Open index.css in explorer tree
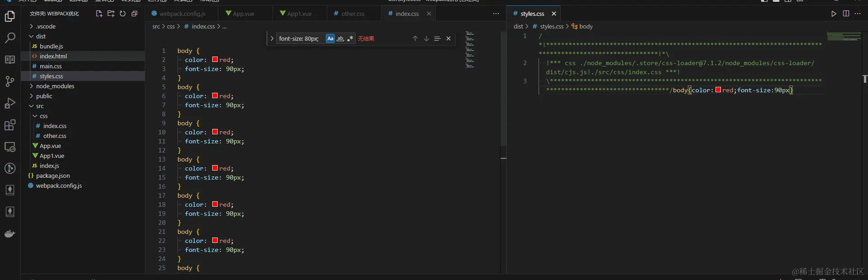Viewport: 868px width, 280px height. pos(83,126)
